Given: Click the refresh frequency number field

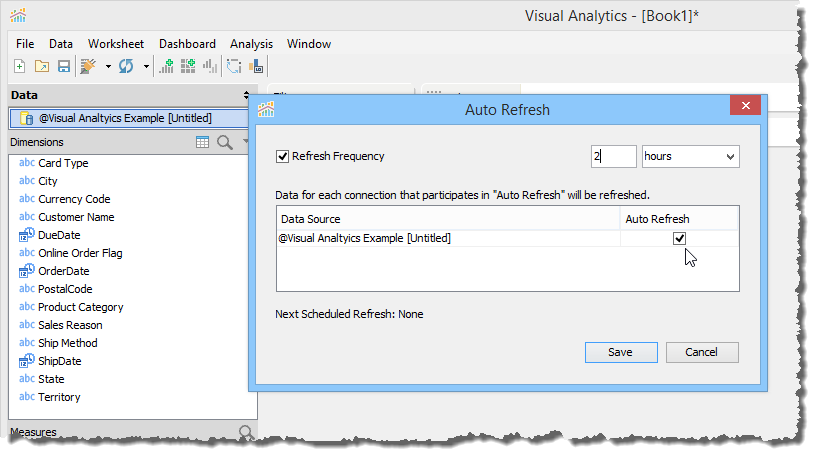Looking at the screenshot, I should tap(613, 156).
